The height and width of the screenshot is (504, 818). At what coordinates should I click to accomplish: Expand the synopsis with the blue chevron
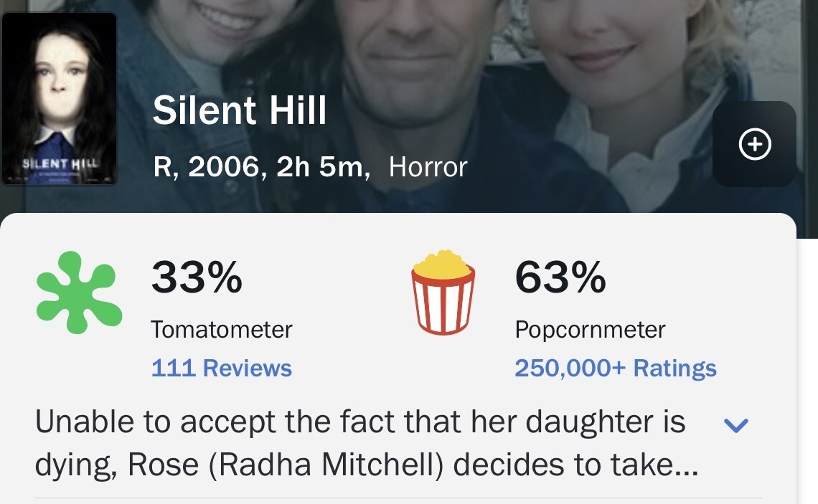pyautogui.click(x=736, y=425)
